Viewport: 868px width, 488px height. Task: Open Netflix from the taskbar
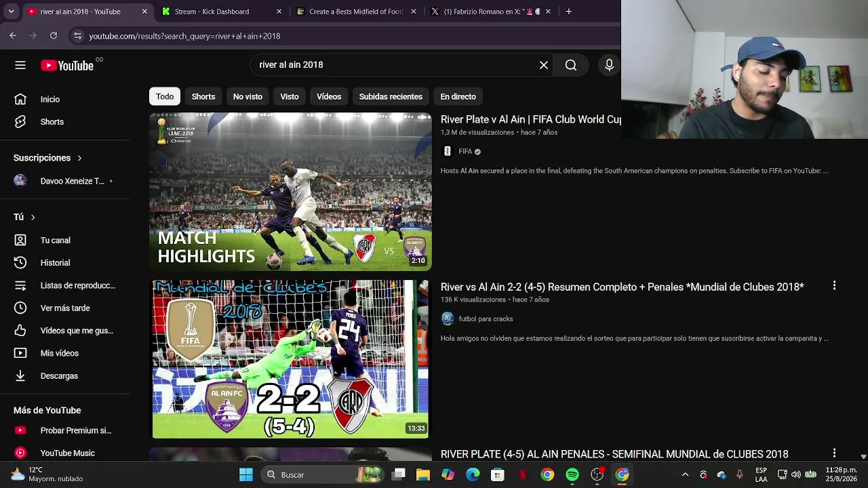pos(523,474)
